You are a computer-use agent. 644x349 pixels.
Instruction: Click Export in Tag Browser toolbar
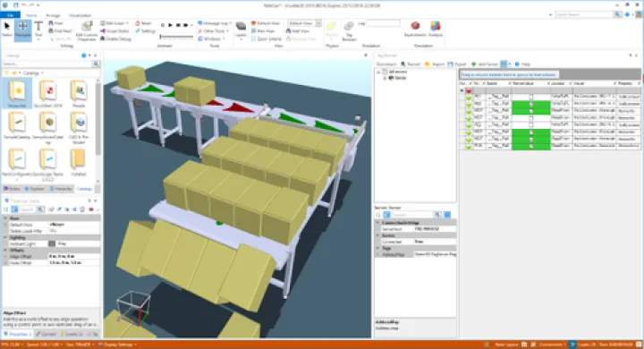tap(457, 64)
